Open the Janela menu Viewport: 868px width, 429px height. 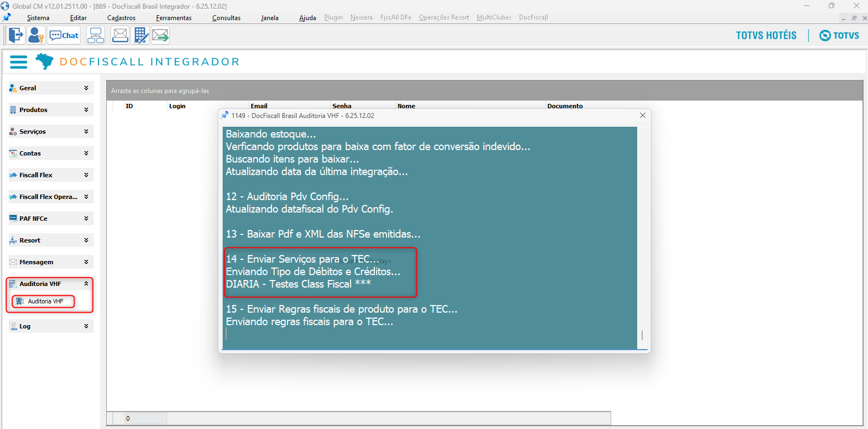pyautogui.click(x=270, y=18)
